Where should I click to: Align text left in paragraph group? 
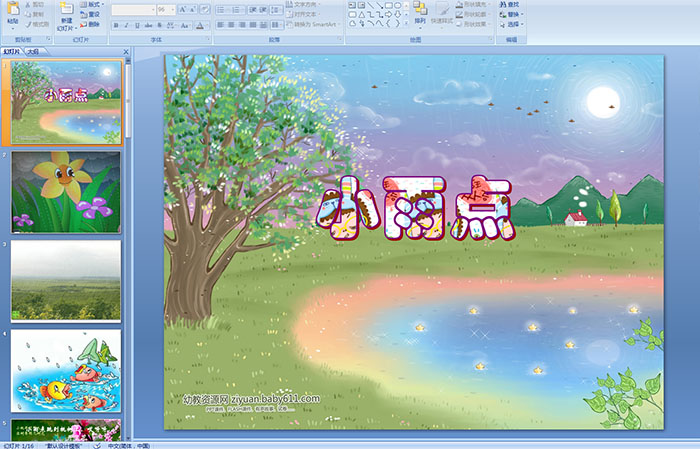[220, 25]
